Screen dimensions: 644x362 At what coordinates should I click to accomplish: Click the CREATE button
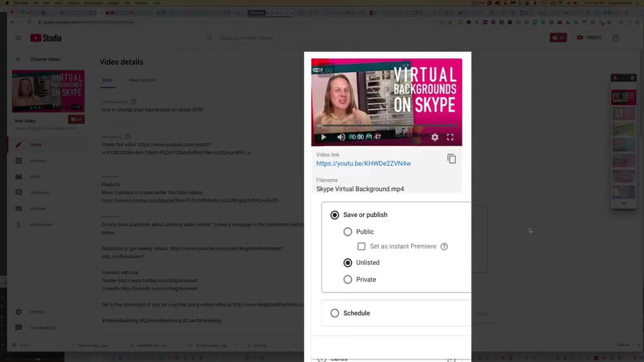[589, 37]
